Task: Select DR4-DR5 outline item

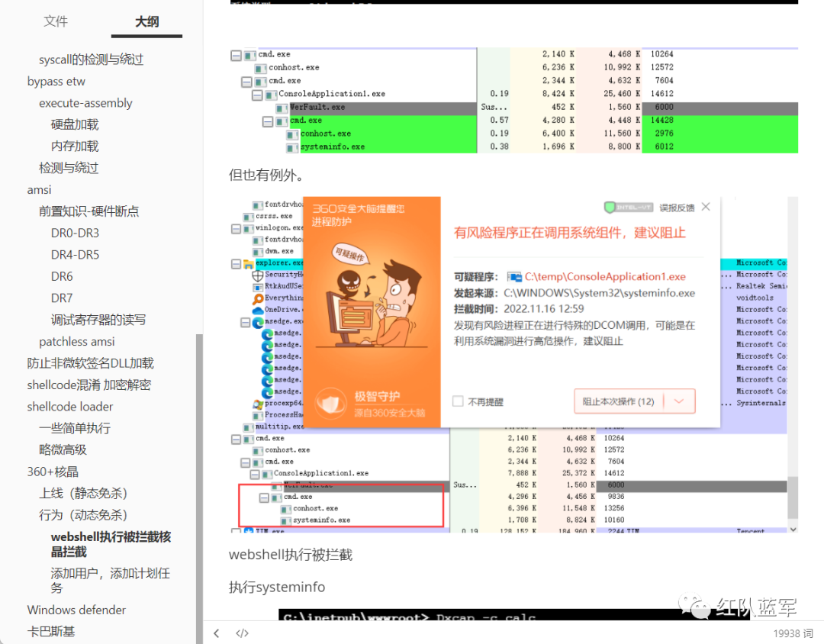Action: (75, 254)
